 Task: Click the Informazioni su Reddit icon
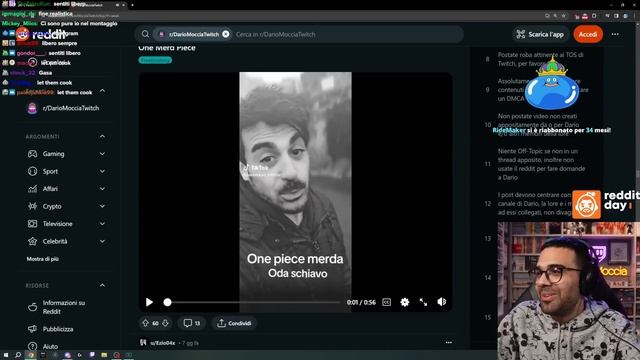[x=32, y=307]
